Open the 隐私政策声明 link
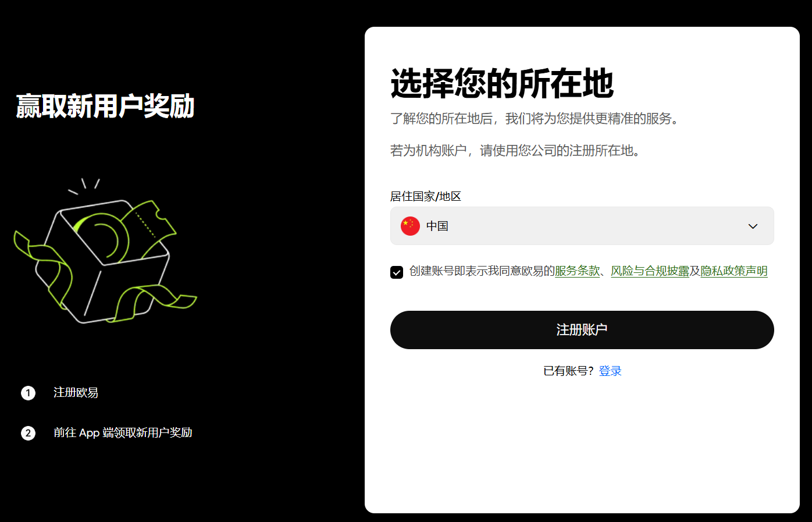 tap(734, 271)
